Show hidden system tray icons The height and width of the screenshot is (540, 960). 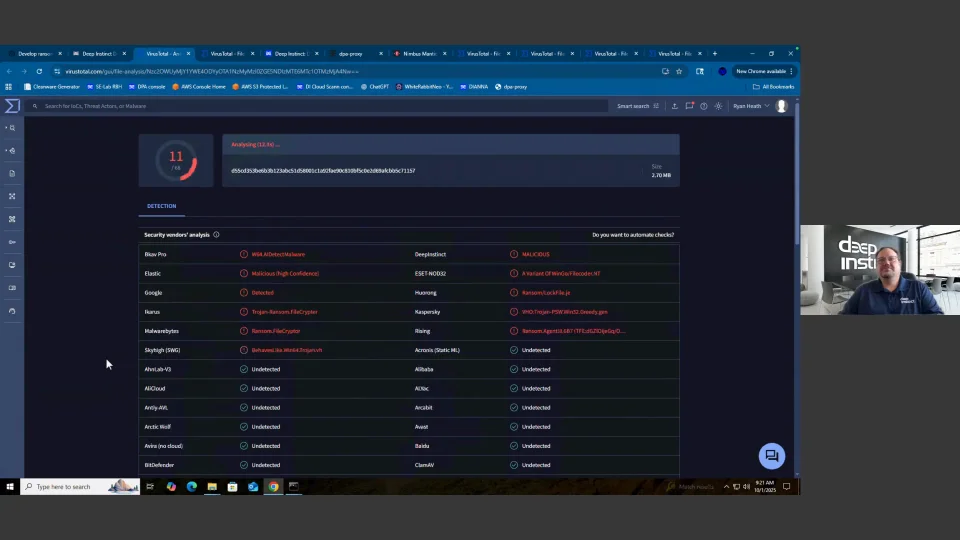point(726,487)
